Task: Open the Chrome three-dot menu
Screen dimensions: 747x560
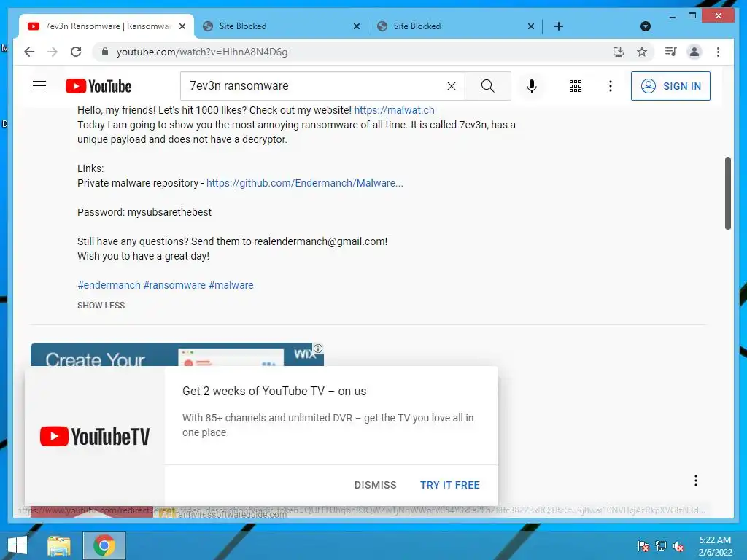Action: [718, 52]
